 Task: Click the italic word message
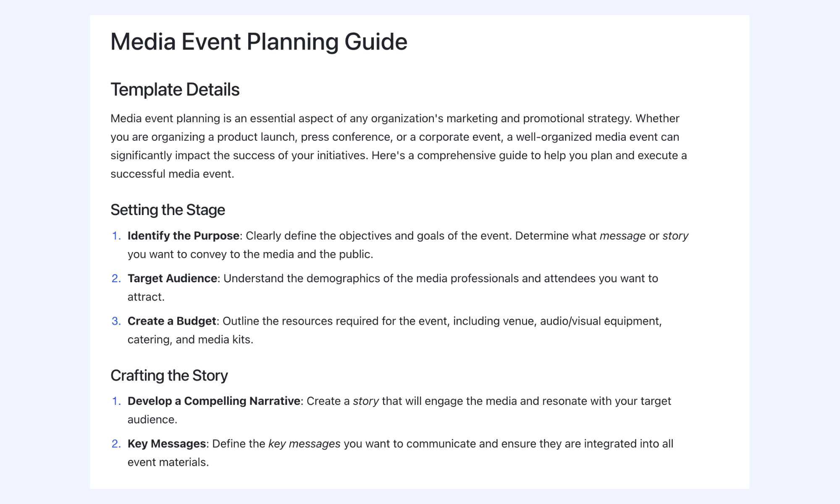coord(622,236)
